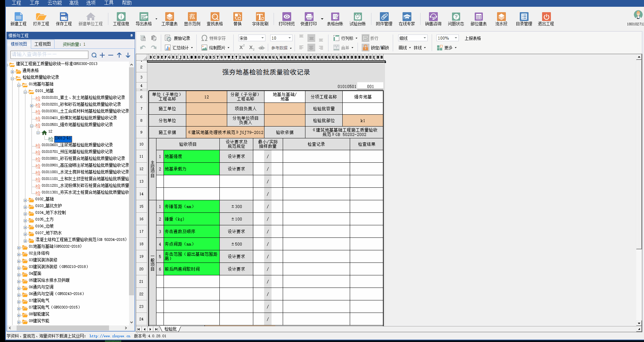Click the query condition search field
The width and height of the screenshot is (644, 342).
pyautogui.click(x=49, y=54)
